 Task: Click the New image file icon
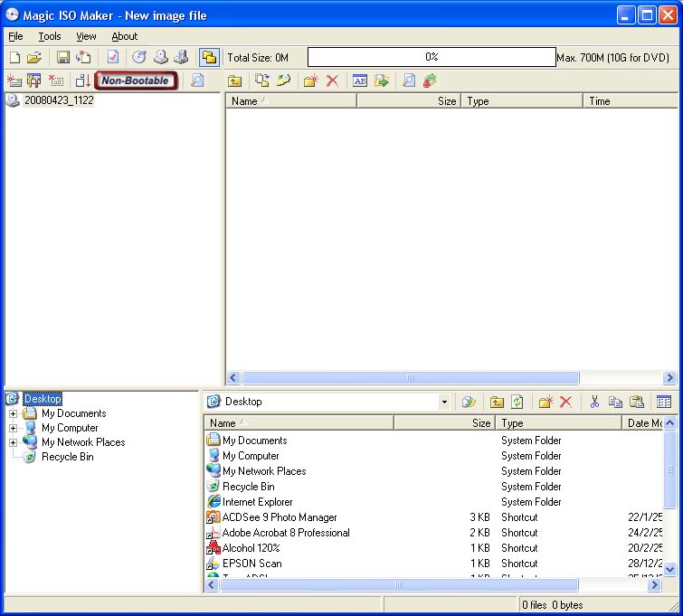tap(14, 58)
